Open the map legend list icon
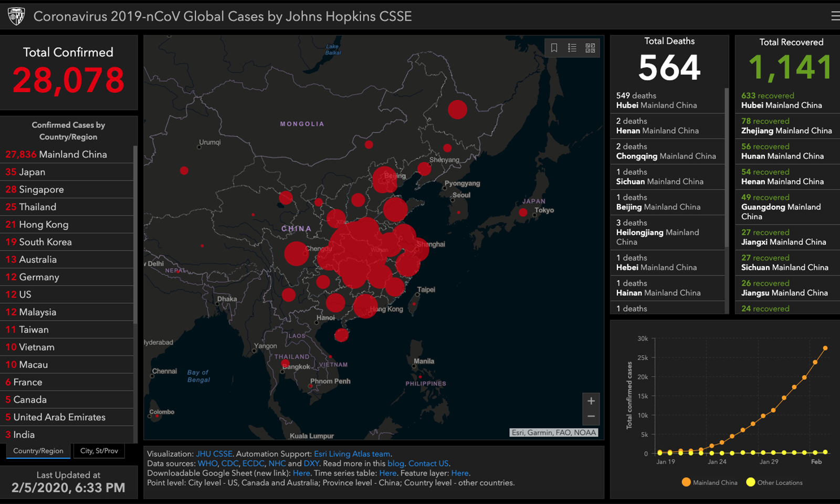This screenshot has width=840, height=504. 572,48
